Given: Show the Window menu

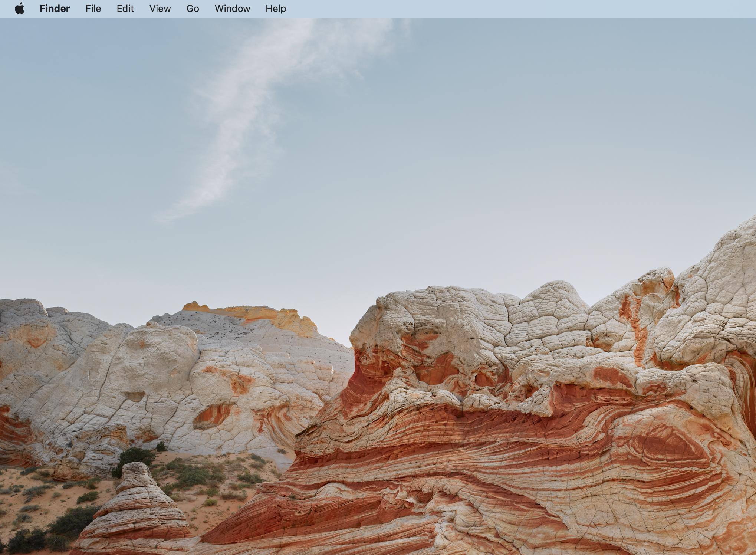Looking at the screenshot, I should coord(232,9).
